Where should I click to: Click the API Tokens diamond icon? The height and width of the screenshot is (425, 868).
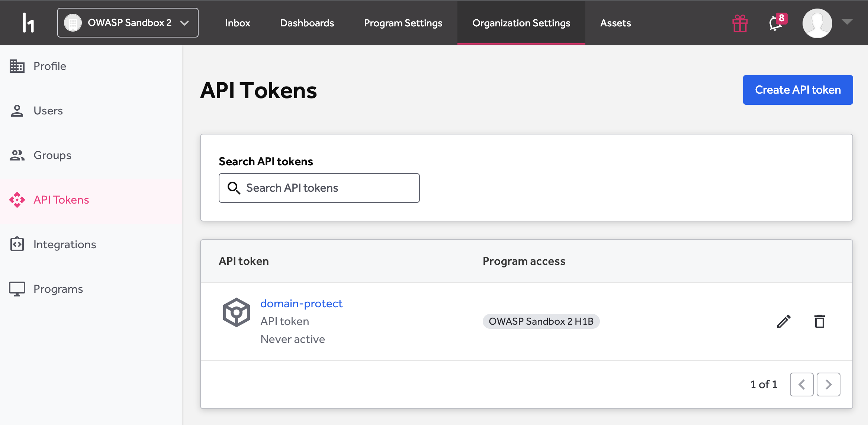click(x=17, y=200)
